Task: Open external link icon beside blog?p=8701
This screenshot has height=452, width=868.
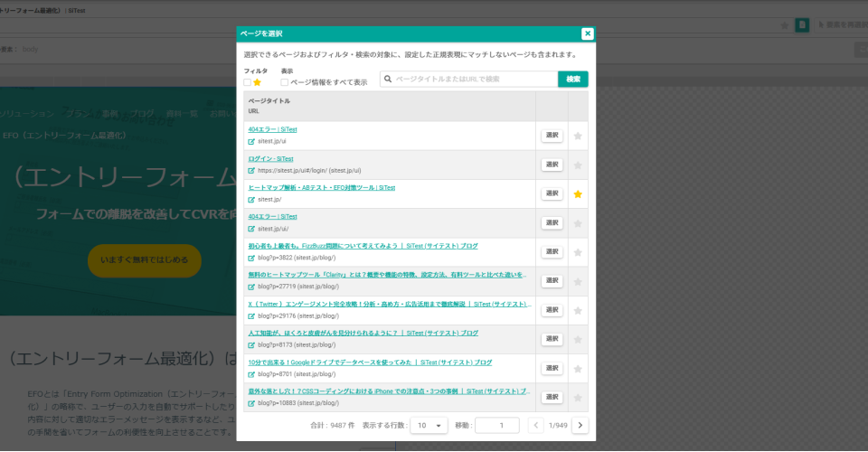Action: click(251, 374)
